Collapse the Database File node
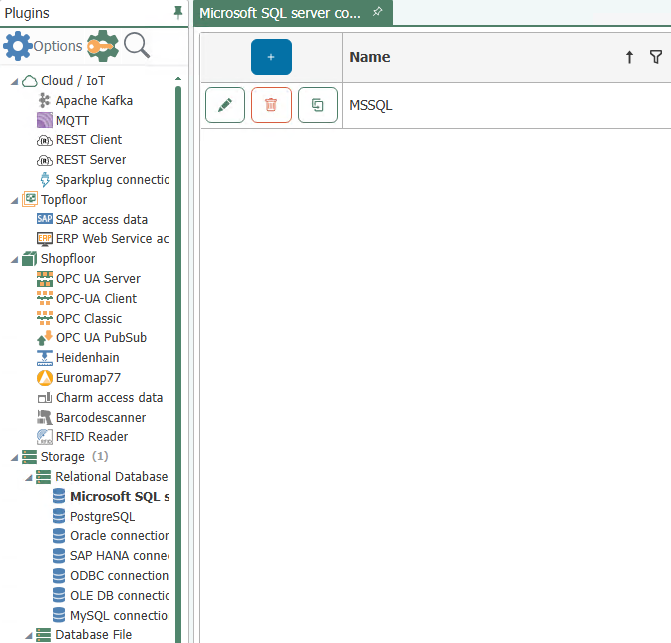Image resolution: width=671 pixels, height=643 pixels. 29,636
